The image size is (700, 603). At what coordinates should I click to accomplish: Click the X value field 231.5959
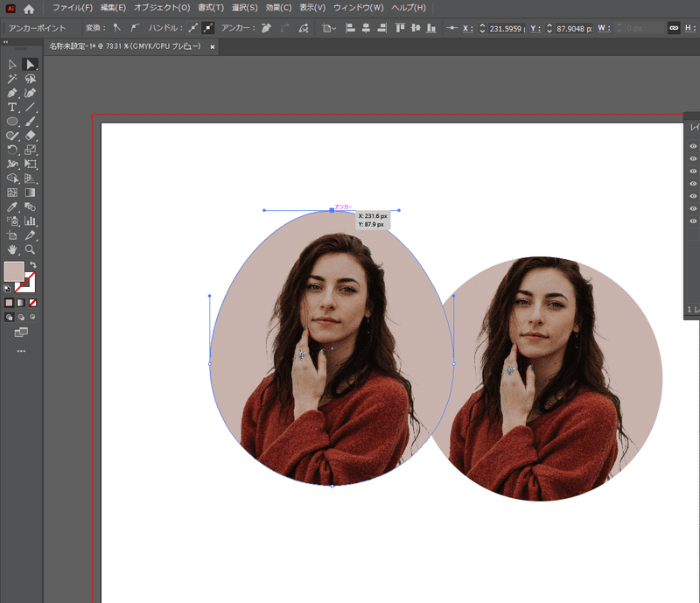click(507, 29)
